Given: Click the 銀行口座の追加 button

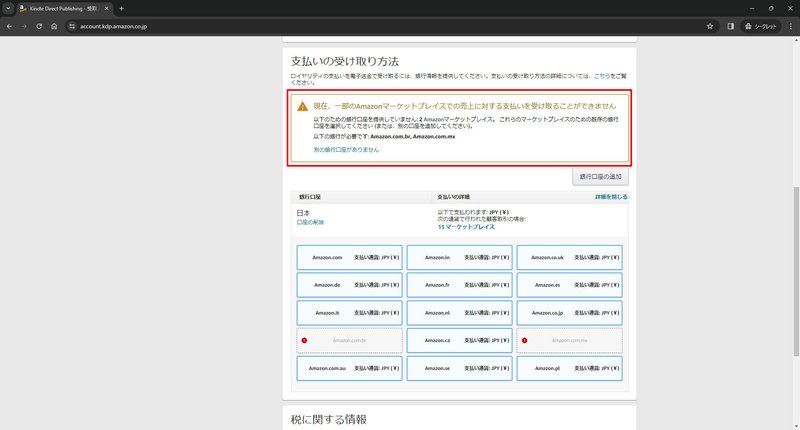Looking at the screenshot, I should (x=600, y=176).
